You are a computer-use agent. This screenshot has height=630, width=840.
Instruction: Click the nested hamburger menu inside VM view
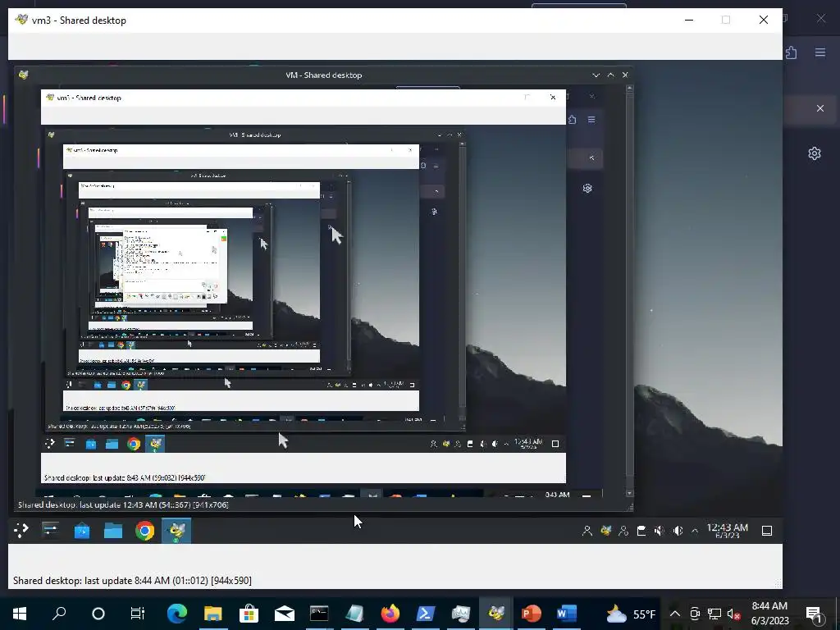[x=591, y=120]
